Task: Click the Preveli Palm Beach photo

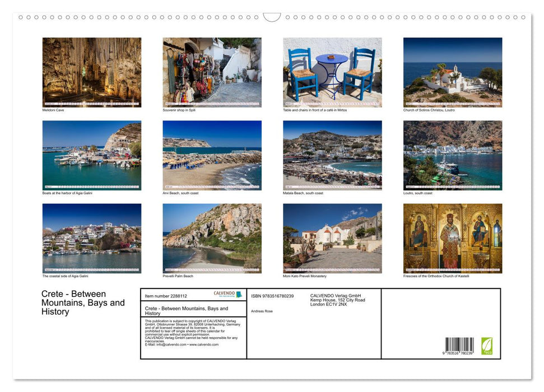Action: tap(212, 239)
